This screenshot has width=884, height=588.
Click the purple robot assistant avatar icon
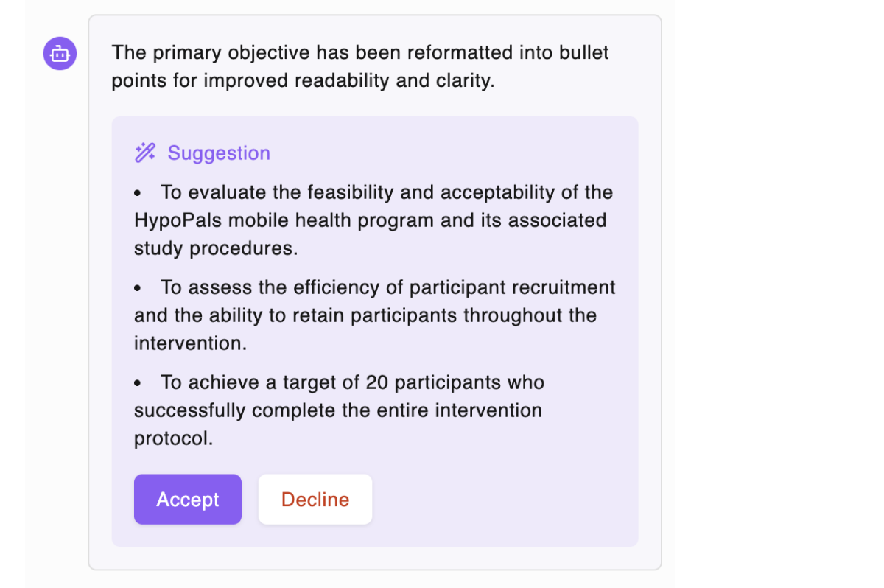[x=60, y=53]
